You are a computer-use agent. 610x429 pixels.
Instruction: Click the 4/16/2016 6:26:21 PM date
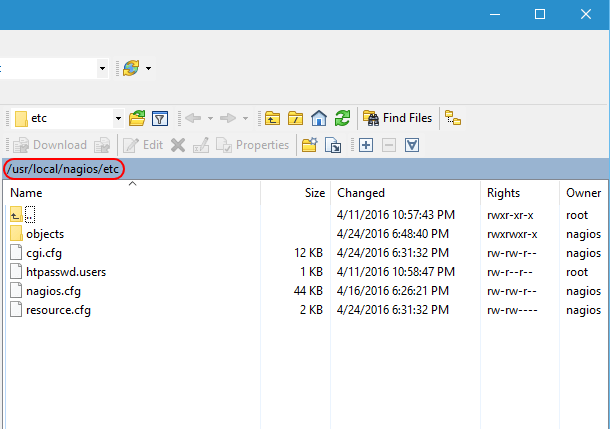click(x=393, y=291)
